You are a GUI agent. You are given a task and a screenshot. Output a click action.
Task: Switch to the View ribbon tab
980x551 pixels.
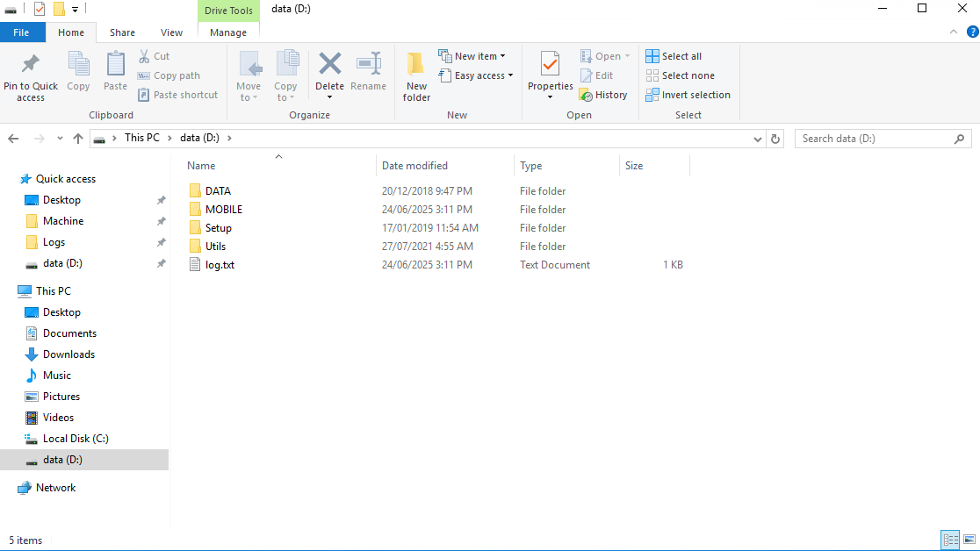point(171,32)
